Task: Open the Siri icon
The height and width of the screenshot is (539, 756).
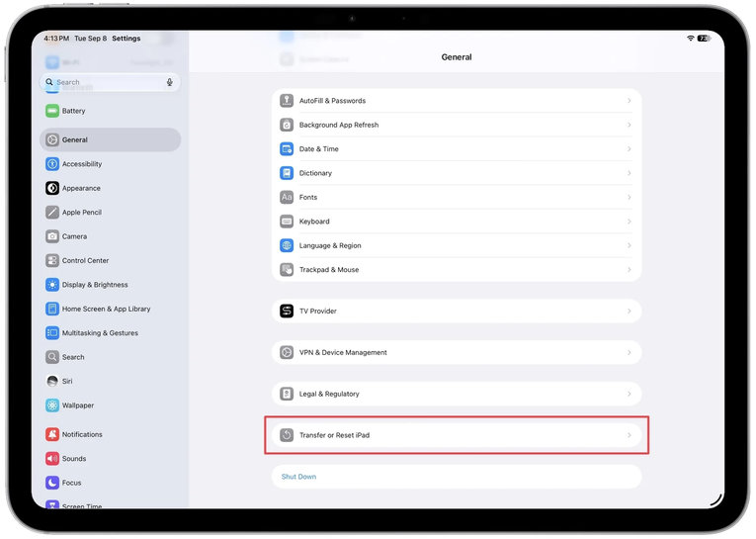Action: tap(52, 381)
